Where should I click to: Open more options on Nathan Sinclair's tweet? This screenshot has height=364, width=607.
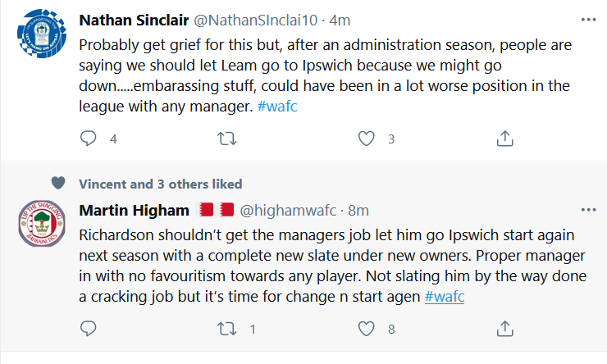pos(588,20)
